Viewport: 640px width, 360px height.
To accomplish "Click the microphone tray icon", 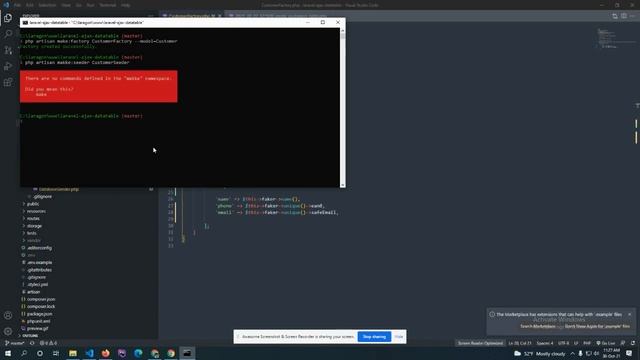I will click(580, 353).
